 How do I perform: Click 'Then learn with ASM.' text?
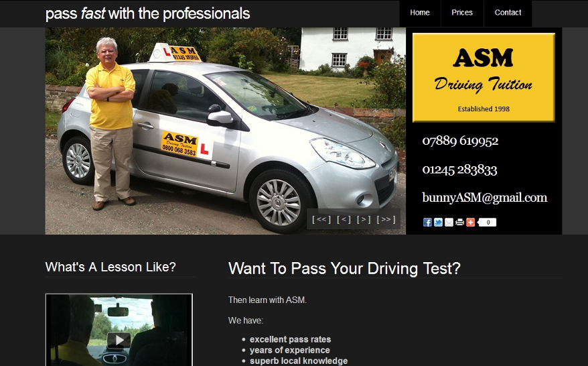(267, 300)
